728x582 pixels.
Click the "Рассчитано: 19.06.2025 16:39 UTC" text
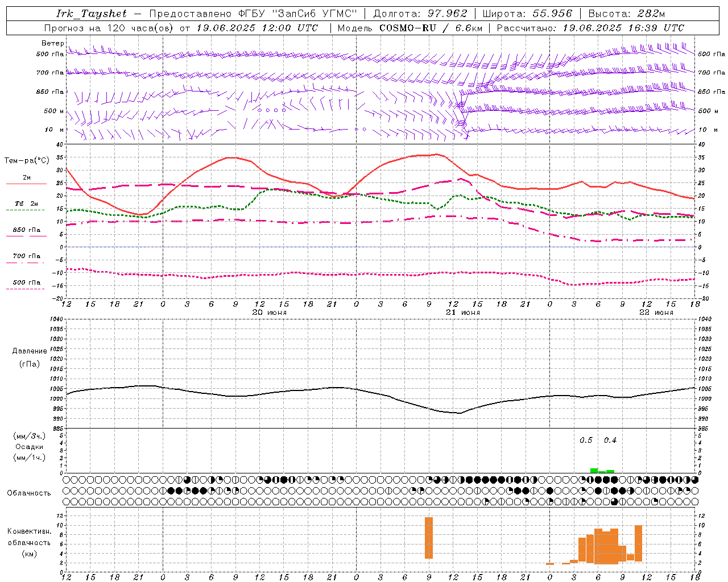pyautogui.click(x=591, y=28)
